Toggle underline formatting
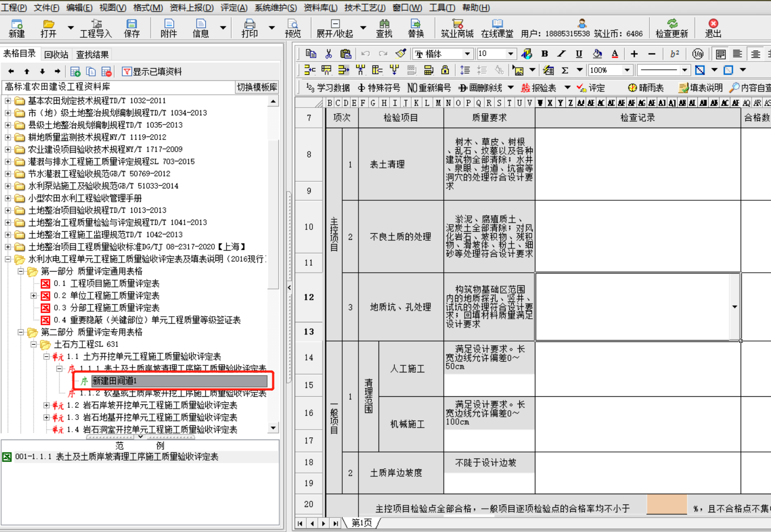771x532 pixels. 579,54
